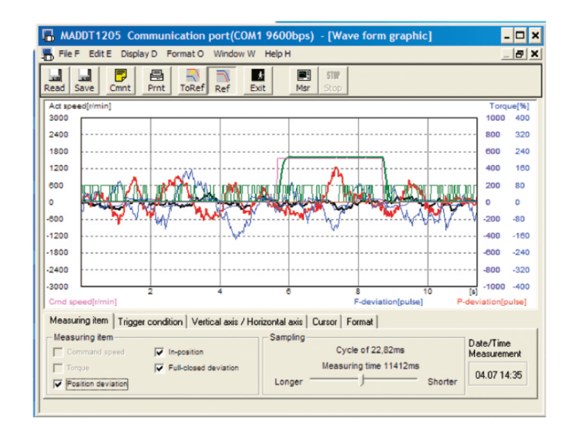Restore the inner waveform window
582x436 pixels.
[x=520, y=54]
